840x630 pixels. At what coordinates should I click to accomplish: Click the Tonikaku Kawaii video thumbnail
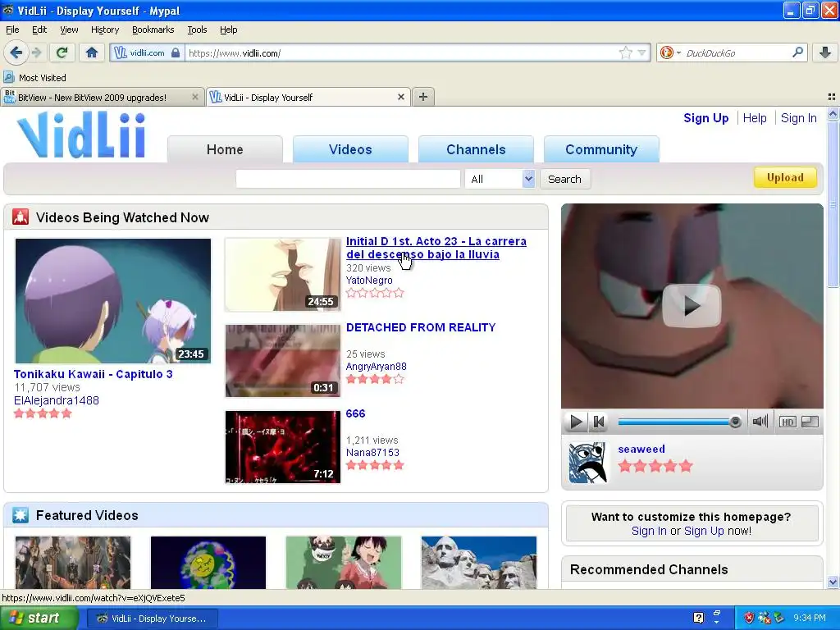[x=113, y=301]
